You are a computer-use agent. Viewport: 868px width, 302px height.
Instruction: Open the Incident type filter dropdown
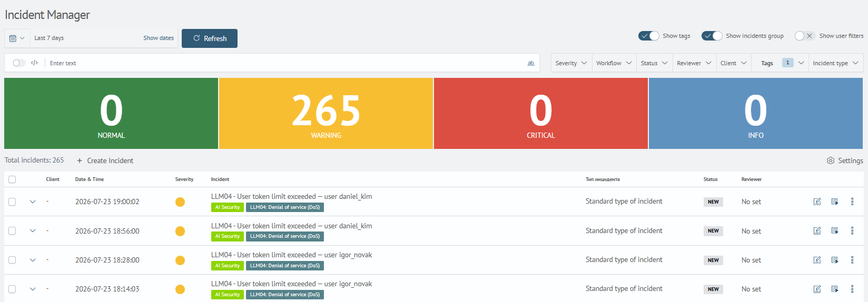[x=836, y=63]
